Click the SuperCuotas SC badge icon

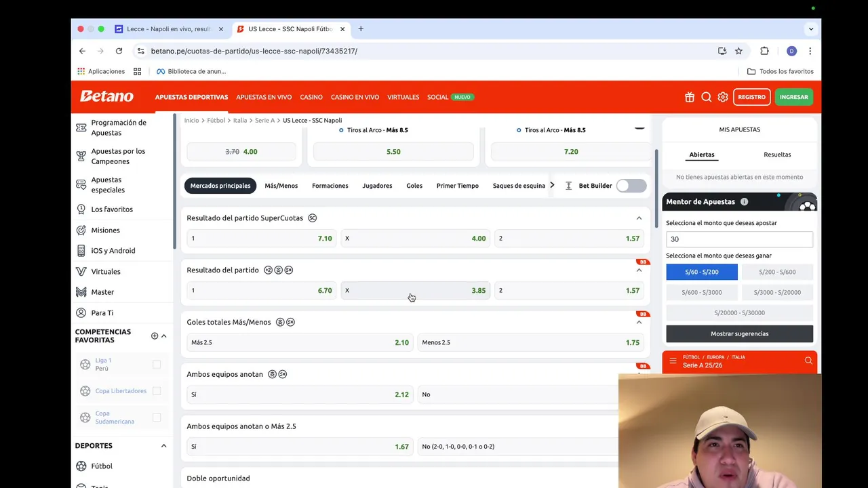point(312,218)
